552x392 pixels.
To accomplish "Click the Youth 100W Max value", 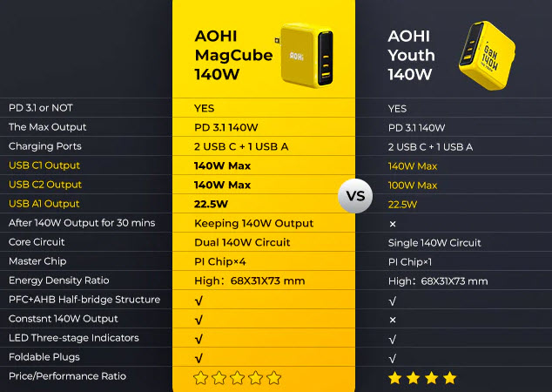I will [413, 185].
